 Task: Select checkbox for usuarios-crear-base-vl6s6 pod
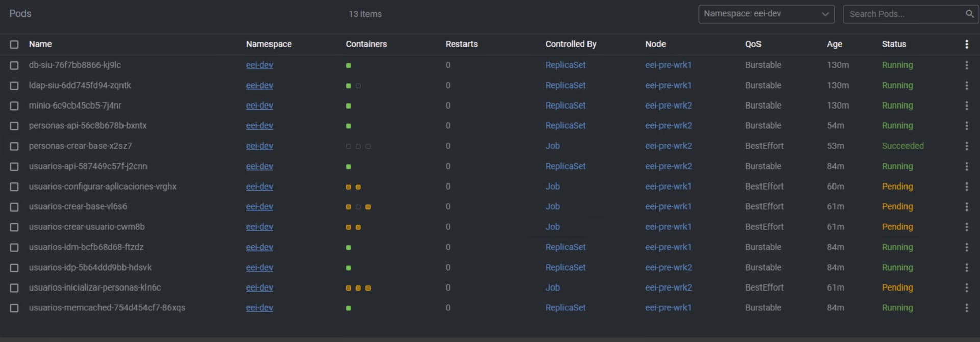[14, 207]
